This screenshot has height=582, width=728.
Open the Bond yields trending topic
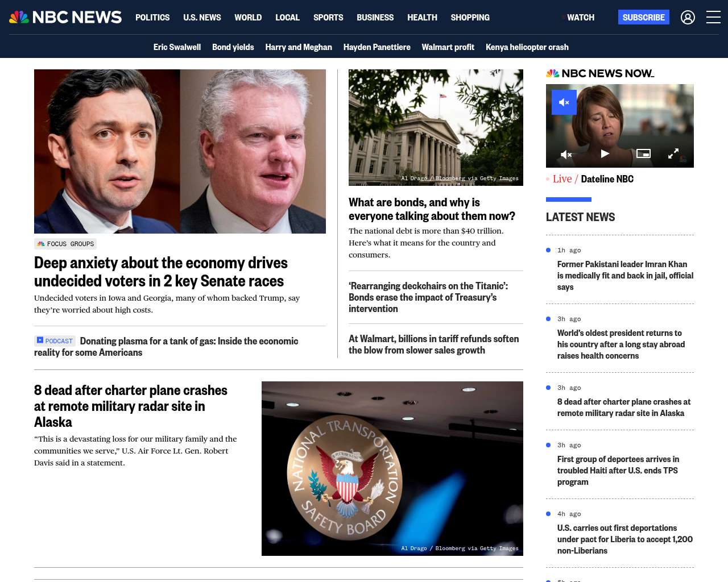pos(233,47)
